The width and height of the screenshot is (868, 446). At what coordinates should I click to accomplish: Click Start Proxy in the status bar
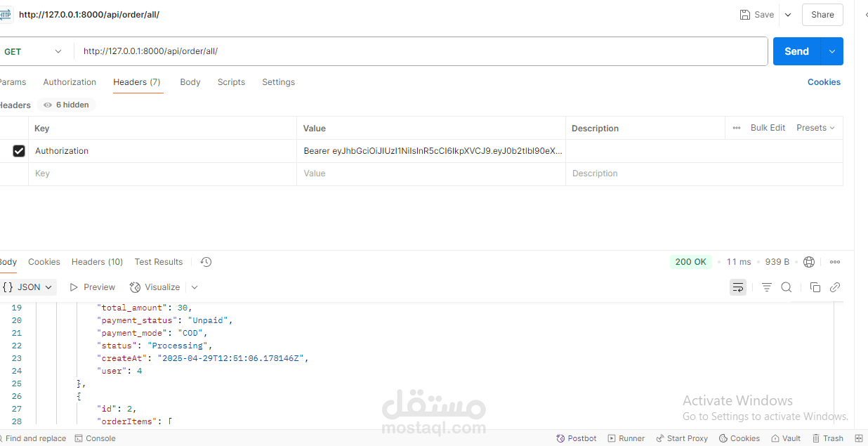682,438
